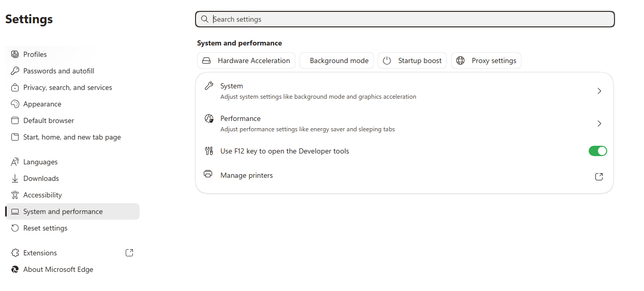This screenshot has height=291, width=644.
Task: Open Languages settings
Action: [x=72, y=162]
